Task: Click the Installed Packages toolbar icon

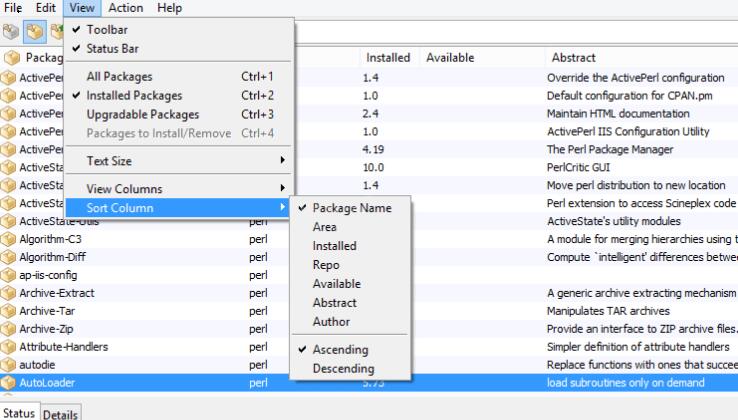Action: [34, 32]
